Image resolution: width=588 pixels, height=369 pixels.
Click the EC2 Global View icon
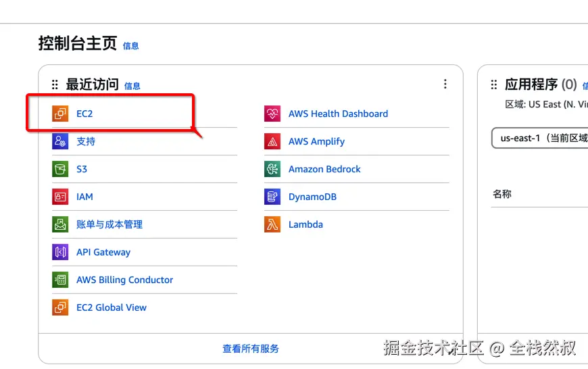pos(60,307)
